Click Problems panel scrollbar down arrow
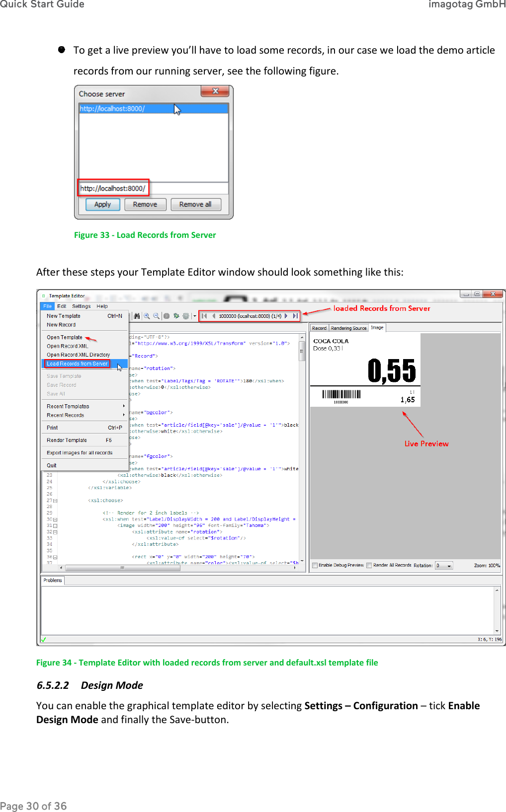This screenshot has height=812, width=506. click(x=497, y=631)
